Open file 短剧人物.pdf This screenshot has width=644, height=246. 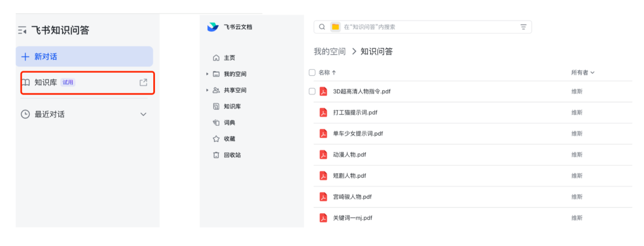coord(349,176)
